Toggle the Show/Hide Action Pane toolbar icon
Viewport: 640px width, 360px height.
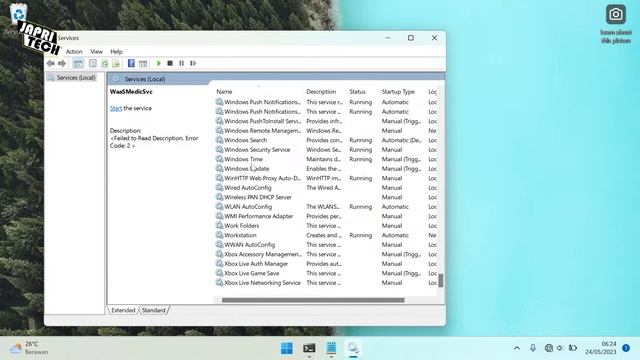tap(143, 63)
